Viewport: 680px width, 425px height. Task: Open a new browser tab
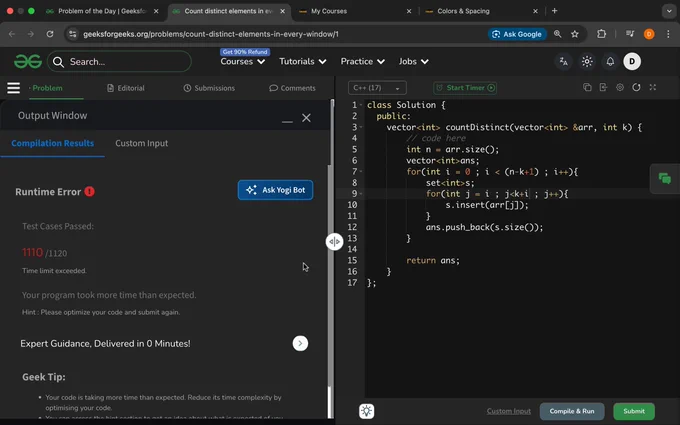[x=554, y=11]
